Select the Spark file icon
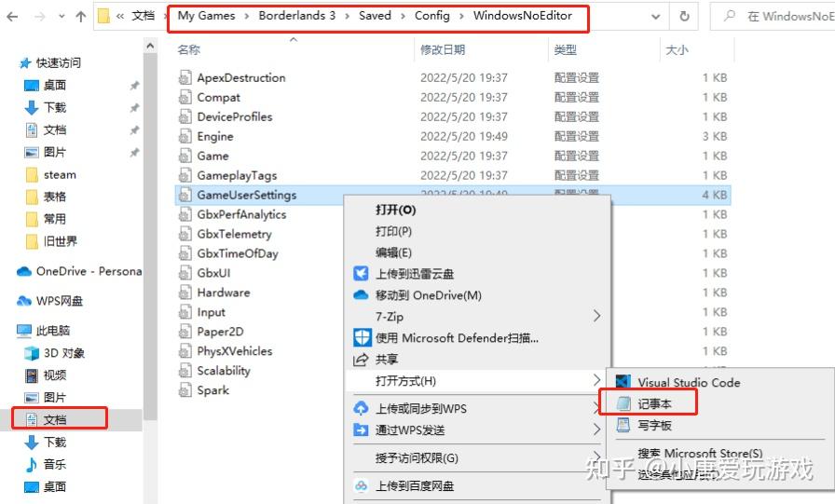The height and width of the screenshot is (504, 835). tap(185, 390)
